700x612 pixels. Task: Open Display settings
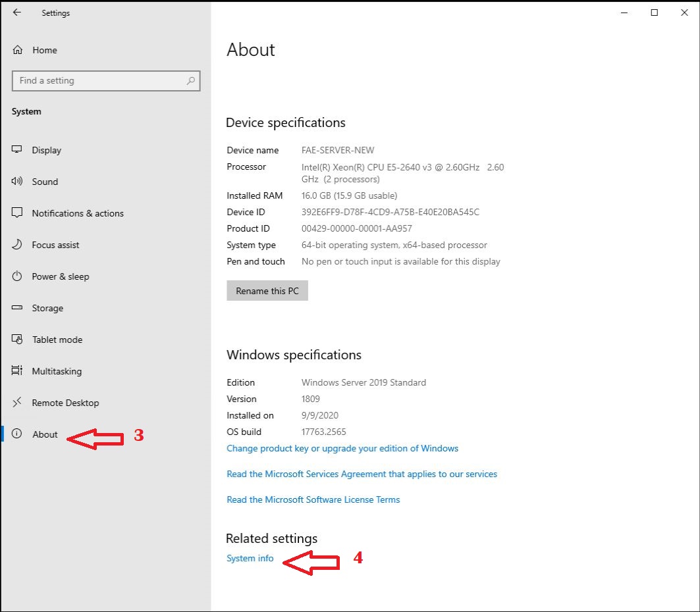click(x=47, y=150)
